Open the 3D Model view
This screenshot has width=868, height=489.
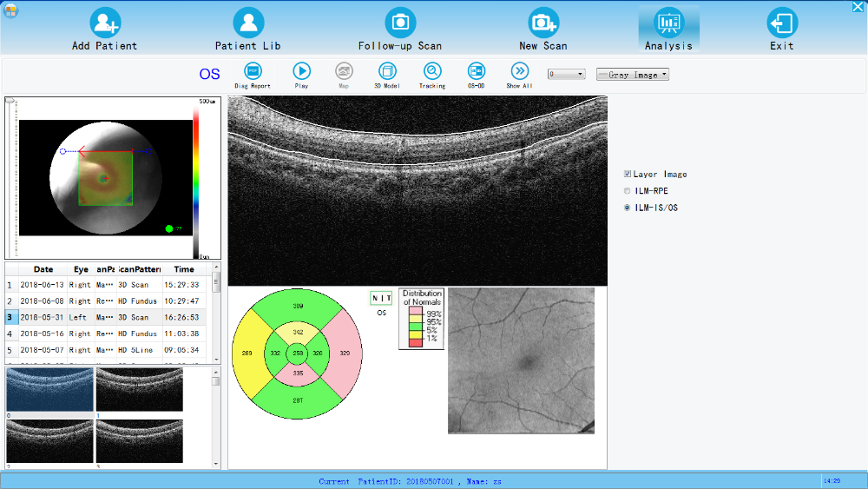click(x=387, y=76)
